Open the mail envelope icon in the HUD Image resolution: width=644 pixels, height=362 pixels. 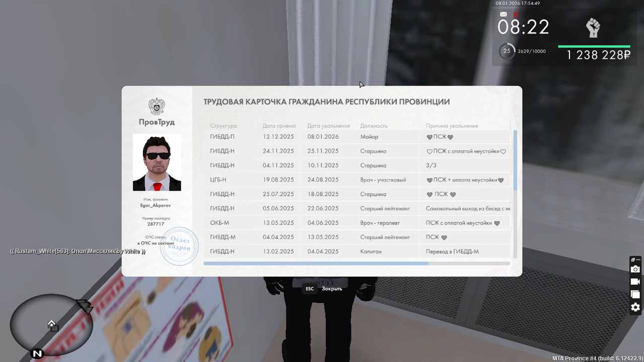point(503,15)
